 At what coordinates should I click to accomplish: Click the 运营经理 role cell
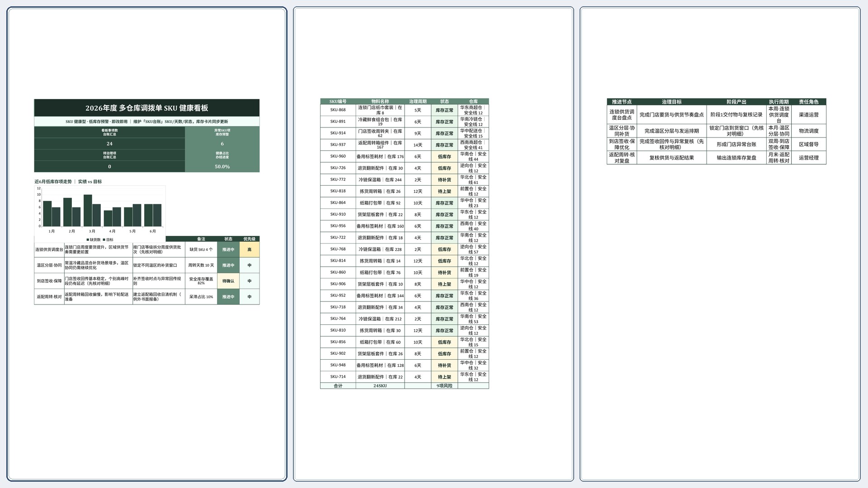[x=809, y=158]
